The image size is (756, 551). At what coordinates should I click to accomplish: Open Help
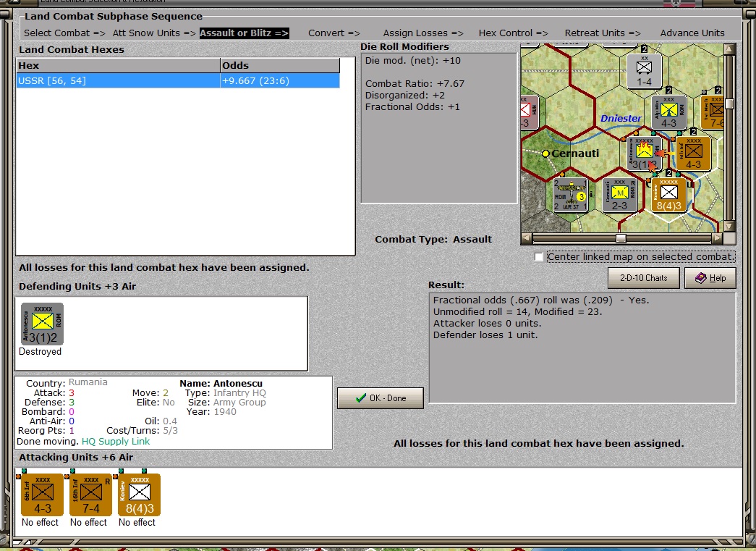click(x=710, y=278)
